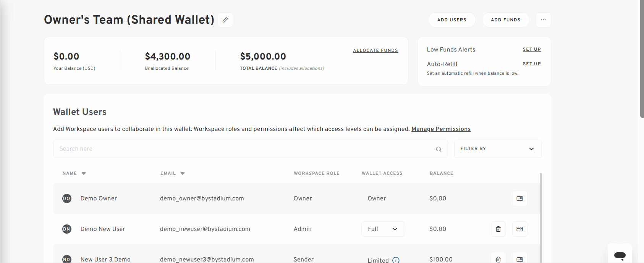Click the pencil icon to rename the wallet

pos(225,20)
